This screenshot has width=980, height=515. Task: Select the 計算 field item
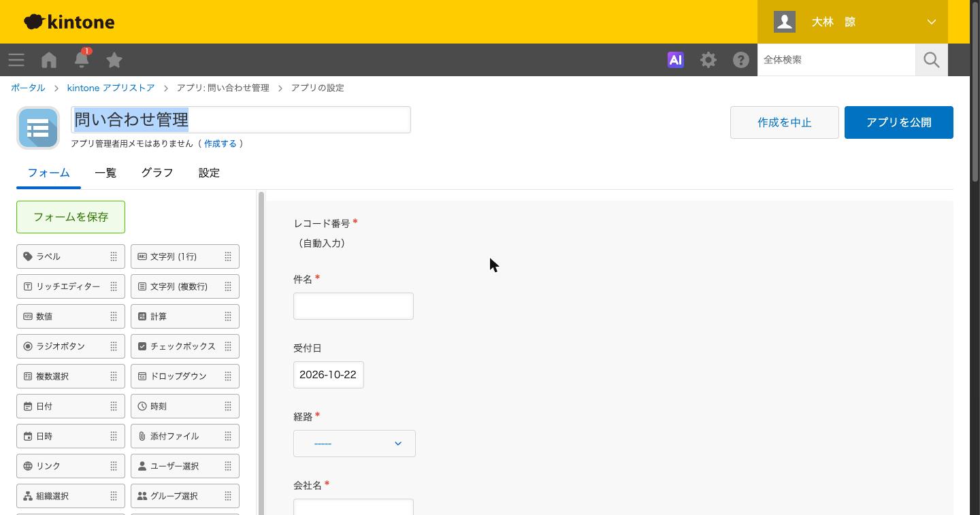[185, 316]
